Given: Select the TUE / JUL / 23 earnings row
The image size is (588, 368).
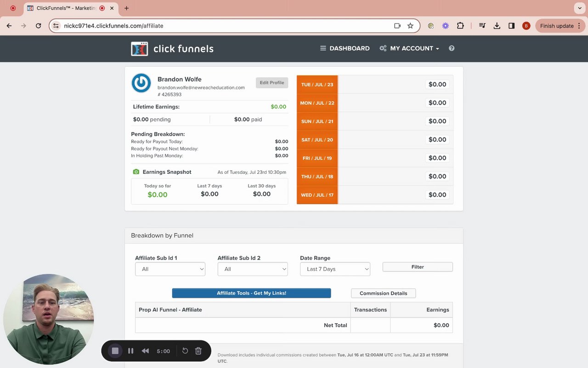Looking at the screenshot, I should [375, 85].
